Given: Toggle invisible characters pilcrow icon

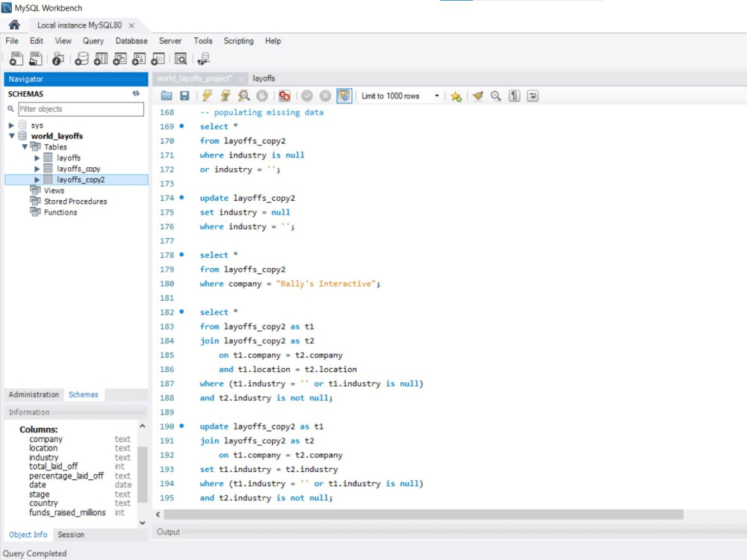Looking at the screenshot, I should pos(515,96).
